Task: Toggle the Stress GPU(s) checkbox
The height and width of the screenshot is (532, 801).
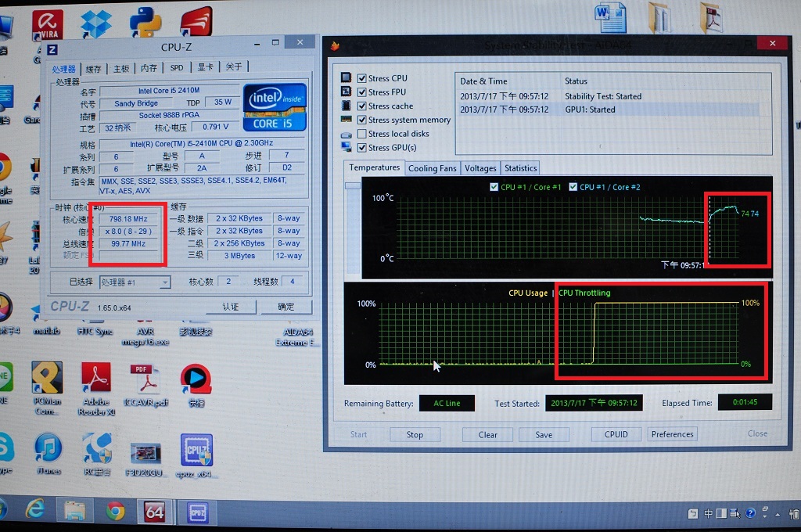Action: click(362, 147)
